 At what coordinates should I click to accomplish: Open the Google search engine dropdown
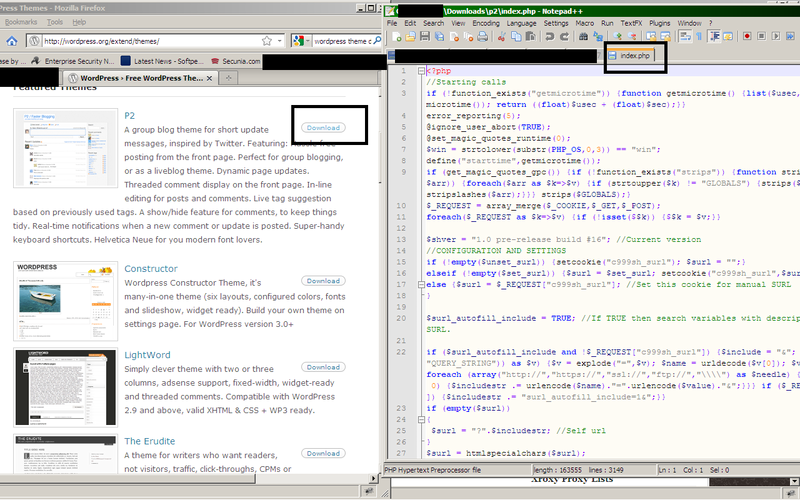tap(301, 41)
